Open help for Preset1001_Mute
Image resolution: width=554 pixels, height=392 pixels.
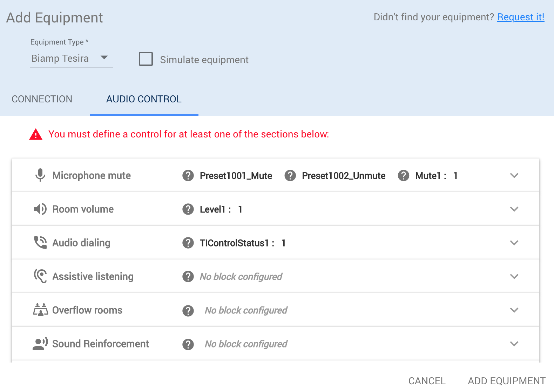pos(188,176)
